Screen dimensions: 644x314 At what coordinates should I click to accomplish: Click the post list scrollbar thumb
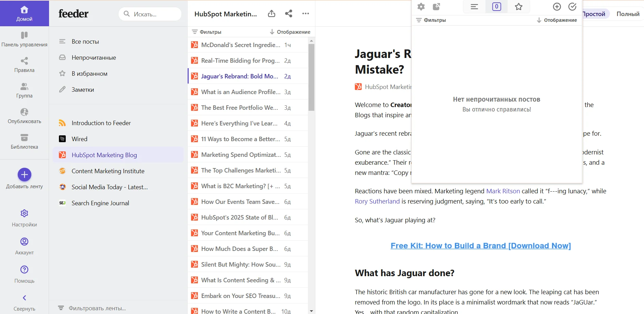point(311,77)
